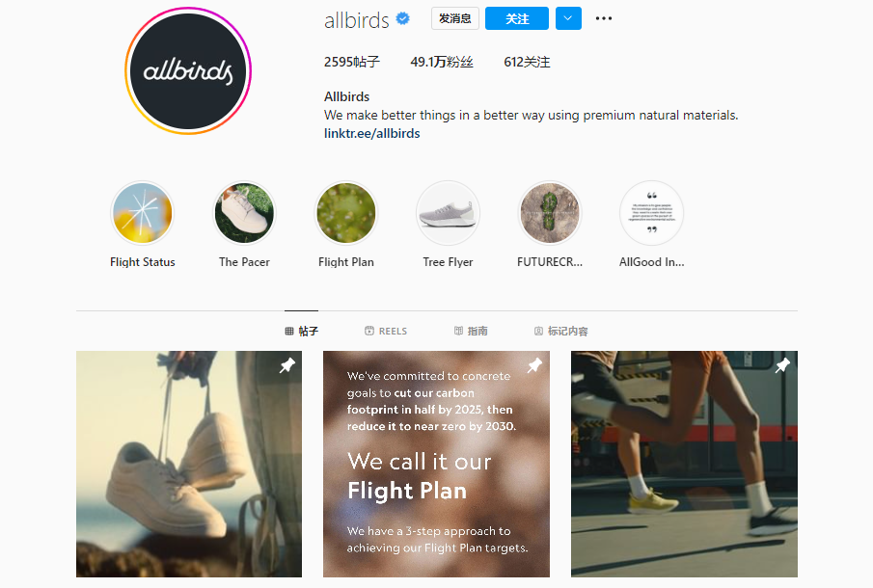Viewport: 873px width, 588px height.
Task: Click the blue 关注 follow button
Action: pyautogui.click(x=517, y=18)
